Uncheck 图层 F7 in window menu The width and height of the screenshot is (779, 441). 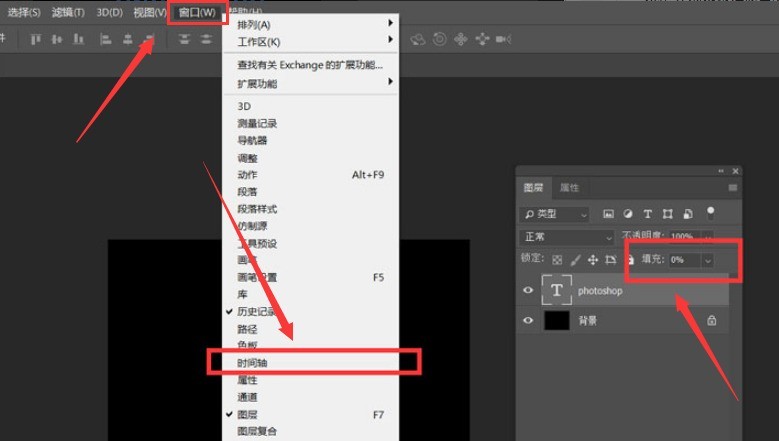coord(310,414)
